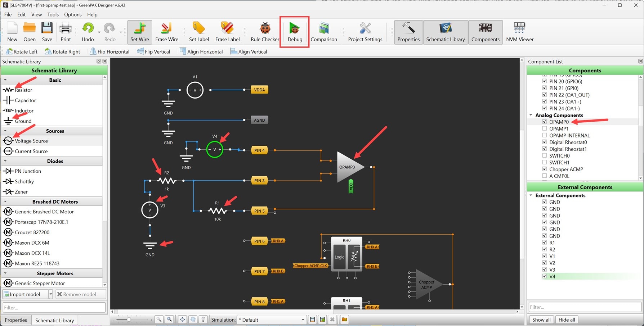This screenshot has width=644, height=326.
Task: Activate the Set Wire tool
Action: click(x=139, y=32)
